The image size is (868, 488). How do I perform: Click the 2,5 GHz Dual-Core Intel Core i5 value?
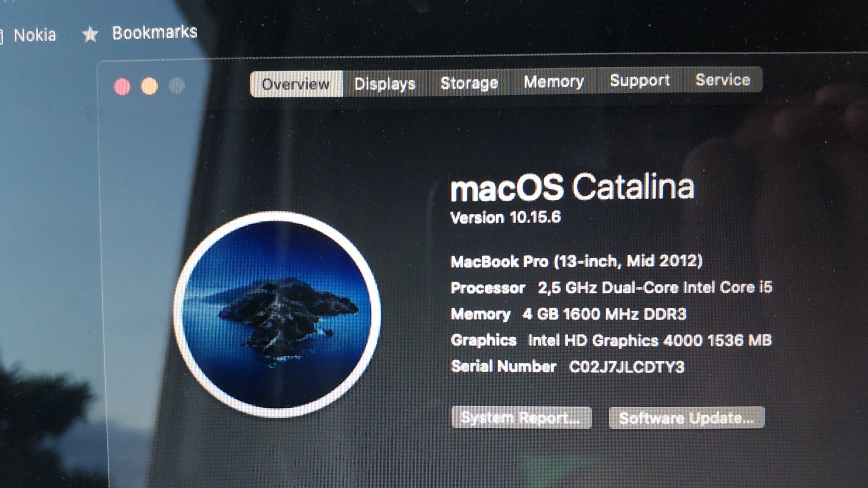pos(655,287)
